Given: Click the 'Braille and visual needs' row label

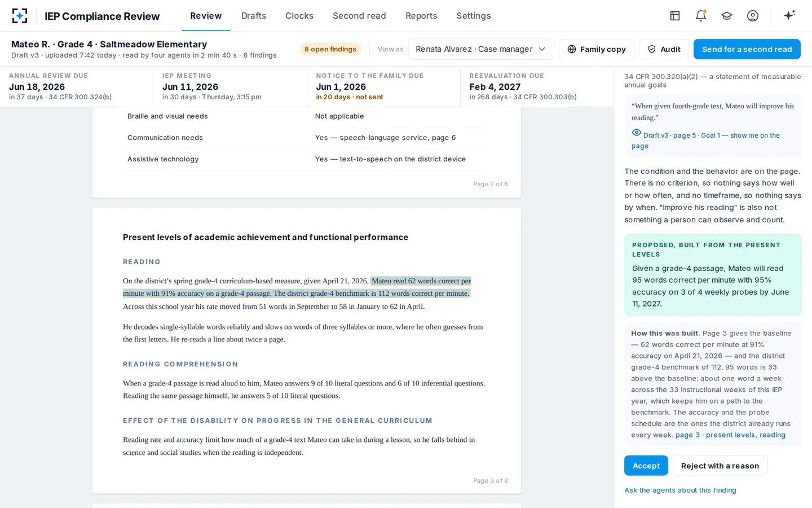Looking at the screenshot, I should (x=167, y=116).
